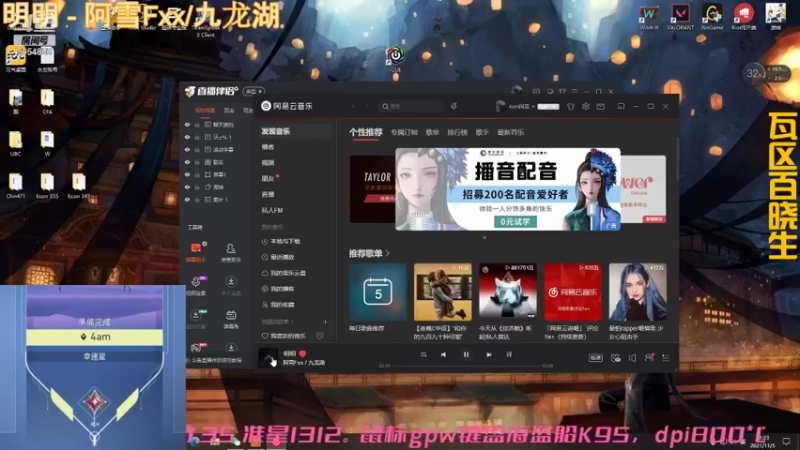Open 我喜欢的音乐 playlist
The width and height of the screenshot is (800, 450).
click(x=288, y=336)
